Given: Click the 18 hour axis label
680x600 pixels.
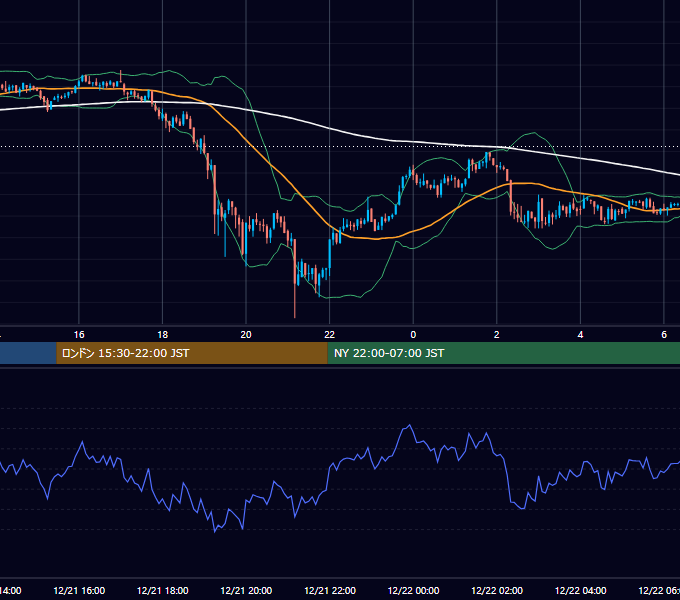Looking at the screenshot, I should tap(163, 335).
